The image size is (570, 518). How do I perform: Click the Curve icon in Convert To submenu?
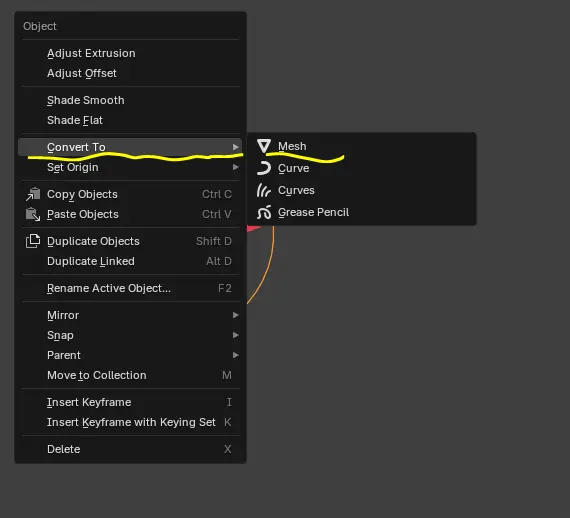(264, 168)
